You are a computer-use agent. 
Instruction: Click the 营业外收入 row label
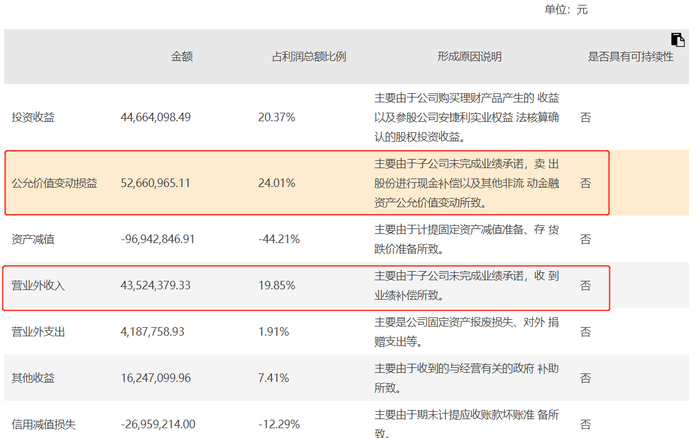pos(38,286)
